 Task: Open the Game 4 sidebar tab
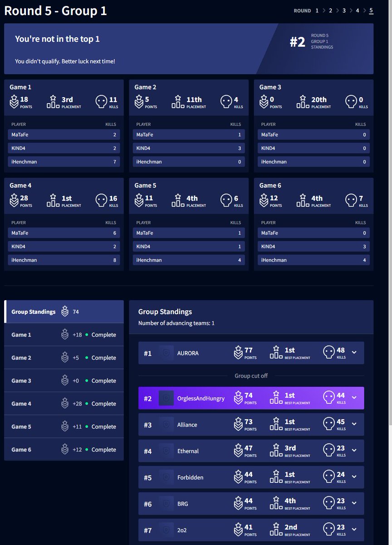[64, 404]
